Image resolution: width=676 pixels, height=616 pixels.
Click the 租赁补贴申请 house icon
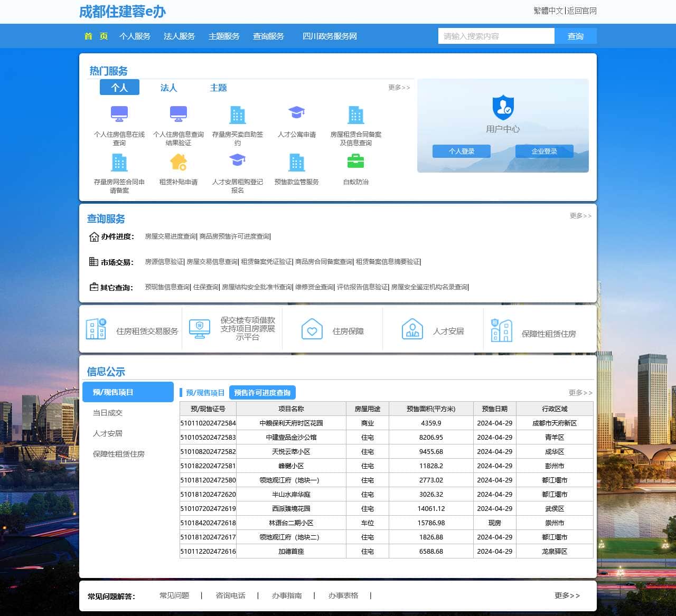click(x=179, y=162)
